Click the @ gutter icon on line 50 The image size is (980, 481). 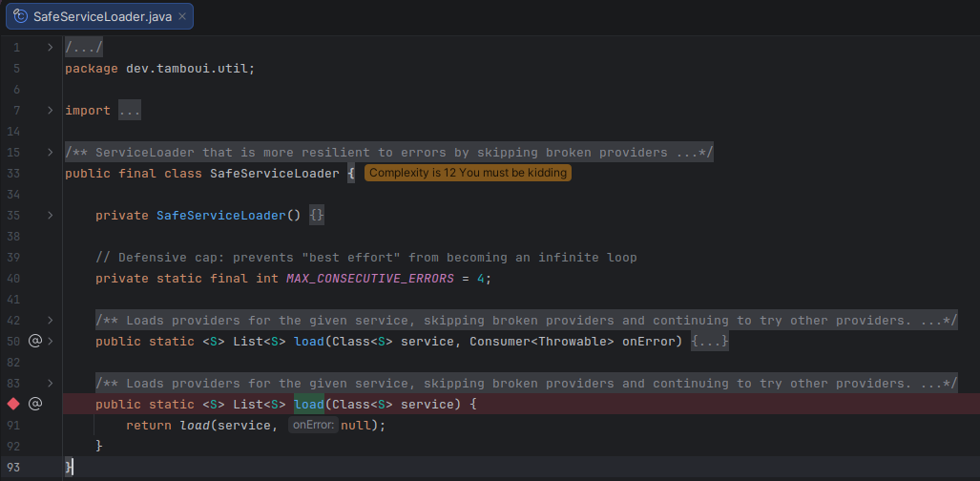35,341
